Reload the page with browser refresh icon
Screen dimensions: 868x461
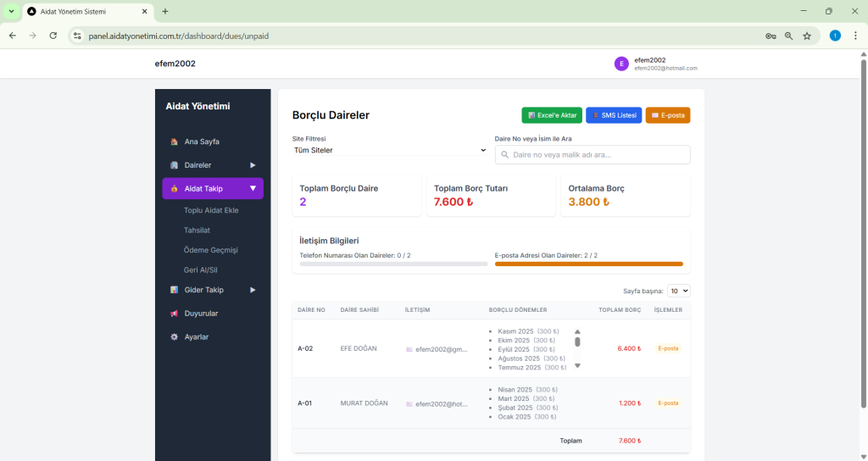(53, 36)
